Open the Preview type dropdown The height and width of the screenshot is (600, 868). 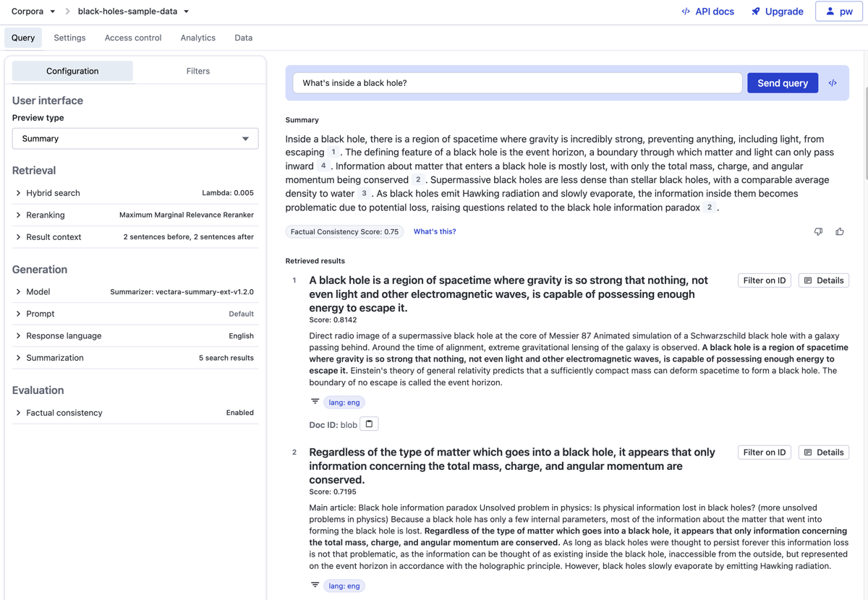coord(135,139)
